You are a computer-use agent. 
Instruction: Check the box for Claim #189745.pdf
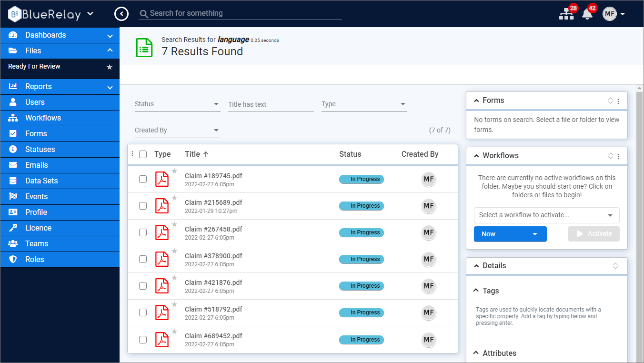pyautogui.click(x=143, y=179)
